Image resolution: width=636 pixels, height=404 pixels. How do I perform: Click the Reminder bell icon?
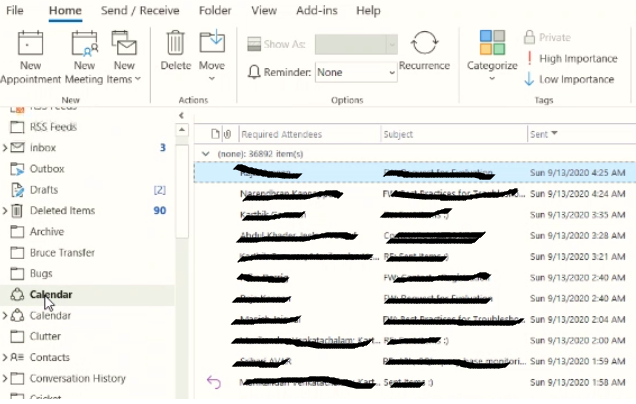point(254,72)
